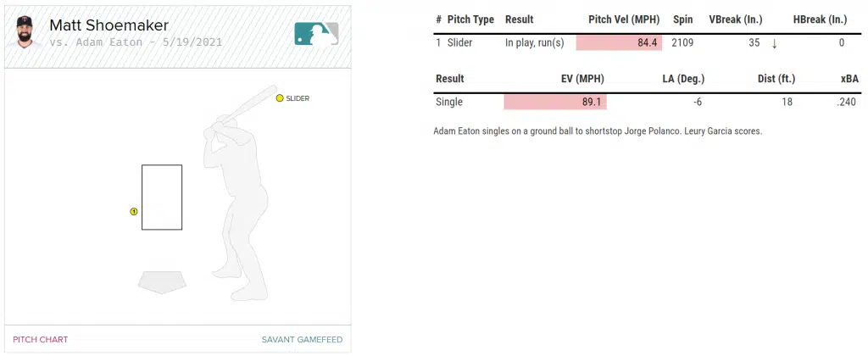
Task: Click the MLB logo icon
Action: pos(316,33)
